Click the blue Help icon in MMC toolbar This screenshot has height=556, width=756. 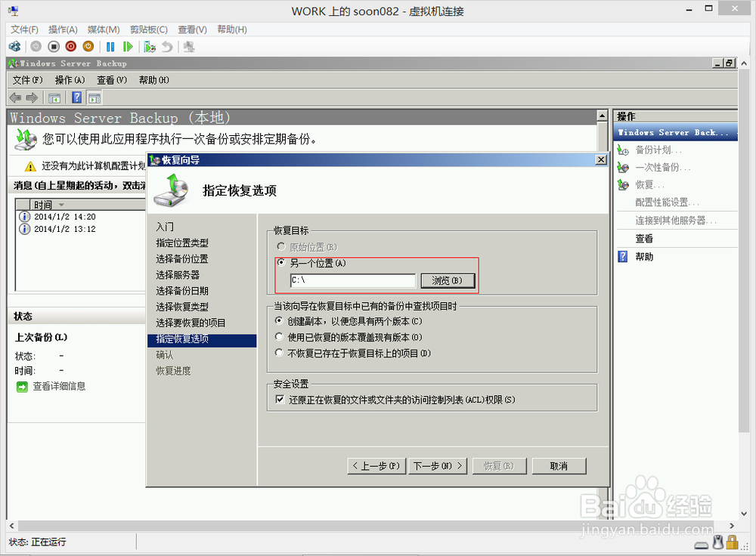pos(76,97)
